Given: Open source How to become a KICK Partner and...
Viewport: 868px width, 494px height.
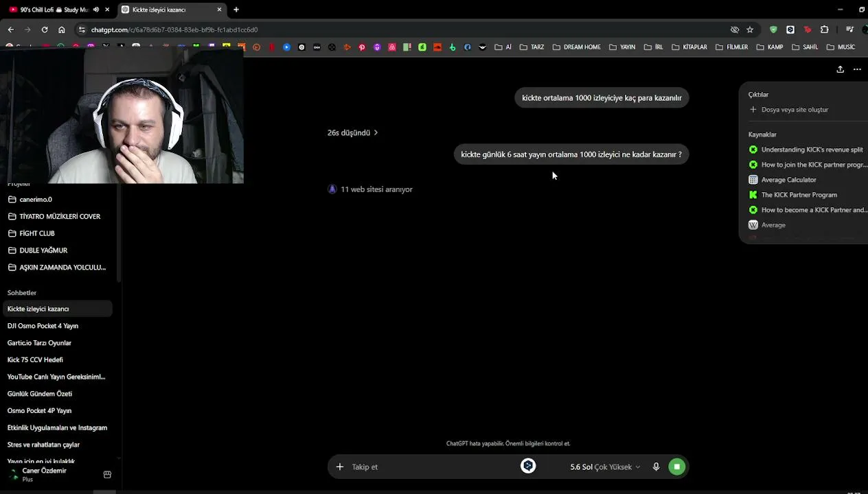Looking at the screenshot, I should click(x=807, y=210).
